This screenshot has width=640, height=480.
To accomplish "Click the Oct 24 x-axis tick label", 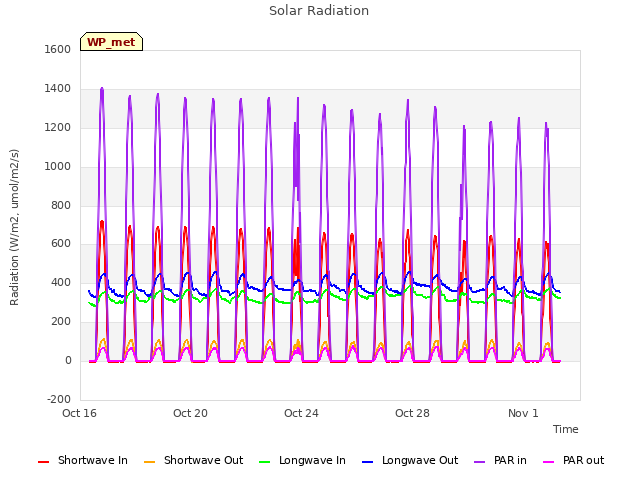I will click(301, 413).
